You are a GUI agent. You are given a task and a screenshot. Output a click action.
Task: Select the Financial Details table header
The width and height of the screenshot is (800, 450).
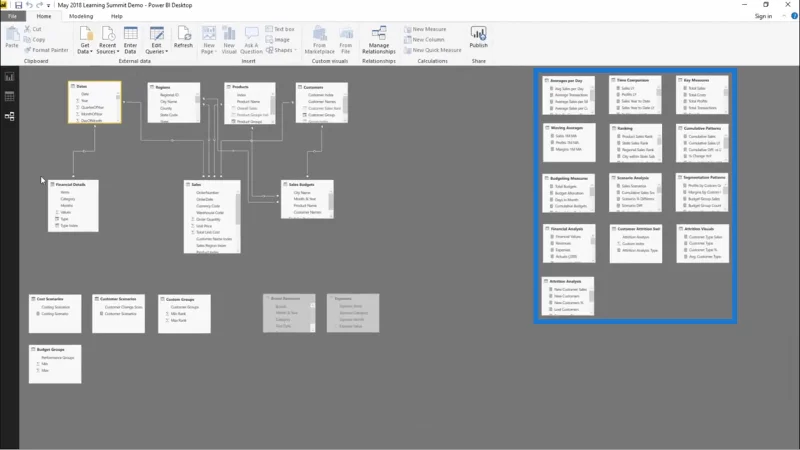pyautogui.click(x=73, y=184)
